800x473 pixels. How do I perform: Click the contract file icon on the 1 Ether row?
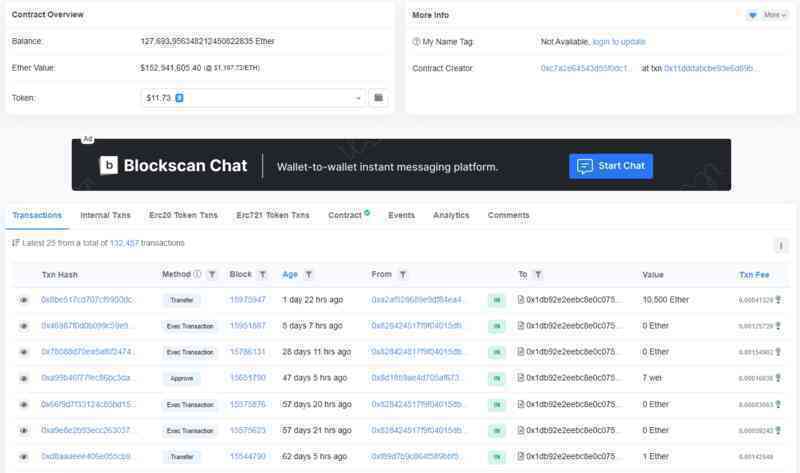click(520, 456)
